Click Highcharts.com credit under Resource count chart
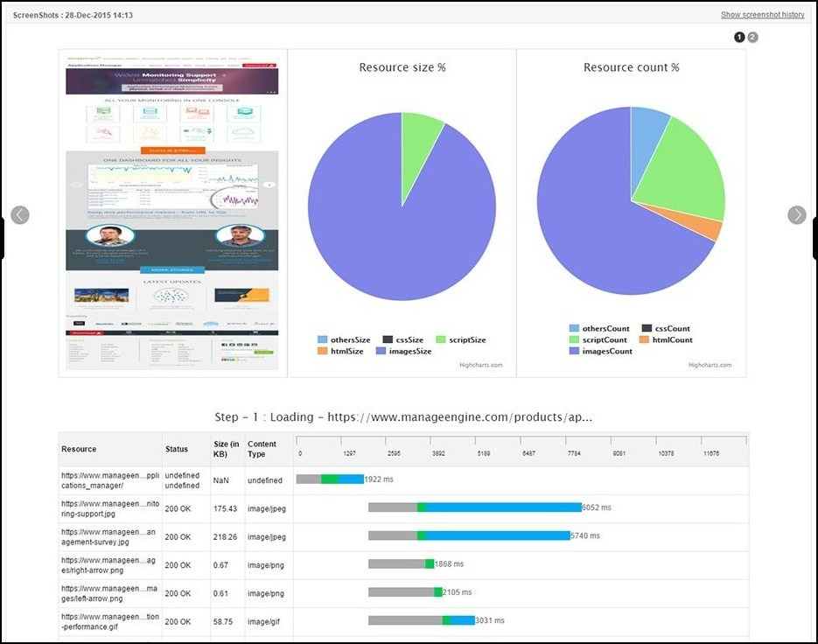This screenshot has height=644, width=818. (x=710, y=365)
